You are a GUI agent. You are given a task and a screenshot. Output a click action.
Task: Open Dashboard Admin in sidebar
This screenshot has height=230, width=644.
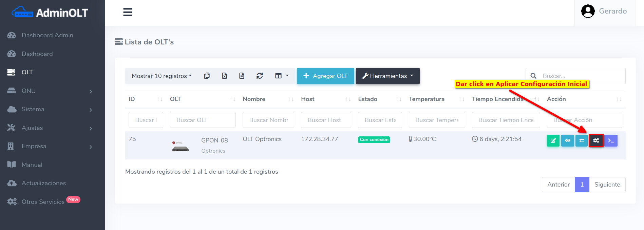[x=47, y=35]
